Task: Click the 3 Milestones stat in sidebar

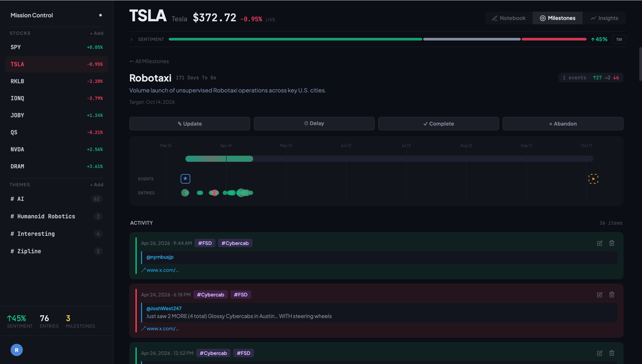Action: coord(80,321)
